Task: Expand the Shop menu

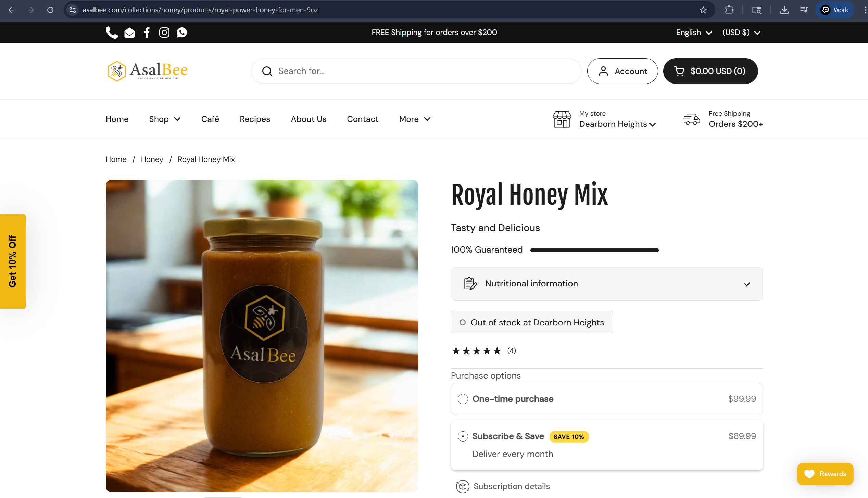Action: click(x=165, y=119)
